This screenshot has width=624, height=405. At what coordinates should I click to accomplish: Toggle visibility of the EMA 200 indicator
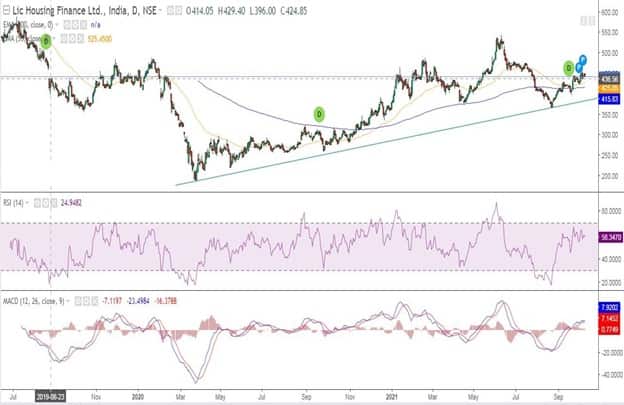(67, 25)
